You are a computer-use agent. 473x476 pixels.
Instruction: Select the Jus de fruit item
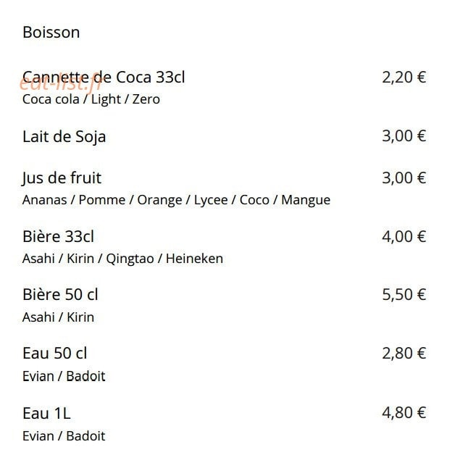pyautogui.click(x=62, y=178)
